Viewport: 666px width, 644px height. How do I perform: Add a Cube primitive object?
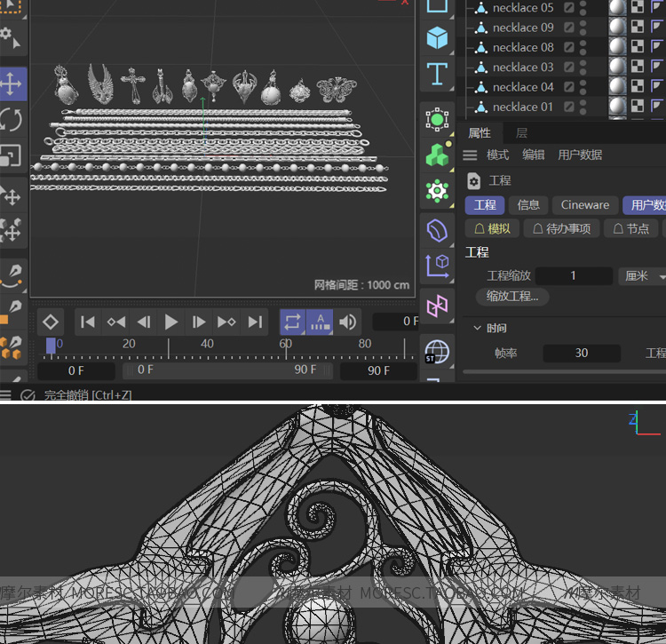[437, 37]
